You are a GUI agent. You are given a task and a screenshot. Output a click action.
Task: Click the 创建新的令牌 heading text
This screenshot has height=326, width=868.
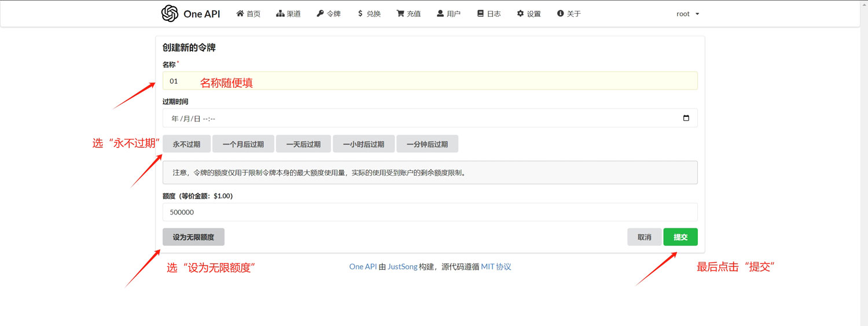click(x=189, y=48)
